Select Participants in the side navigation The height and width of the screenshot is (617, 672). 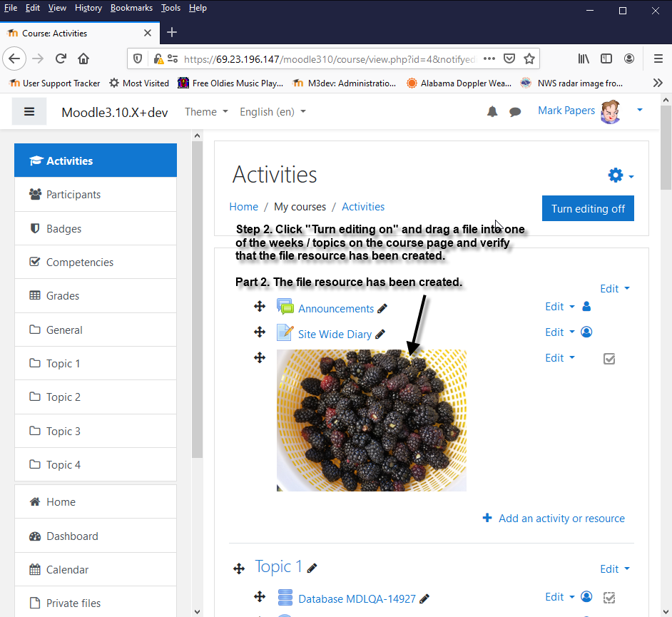[96, 195]
